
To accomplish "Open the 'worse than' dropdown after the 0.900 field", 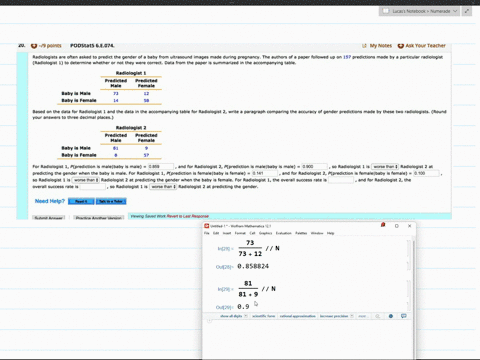I will [x=385, y=167].
